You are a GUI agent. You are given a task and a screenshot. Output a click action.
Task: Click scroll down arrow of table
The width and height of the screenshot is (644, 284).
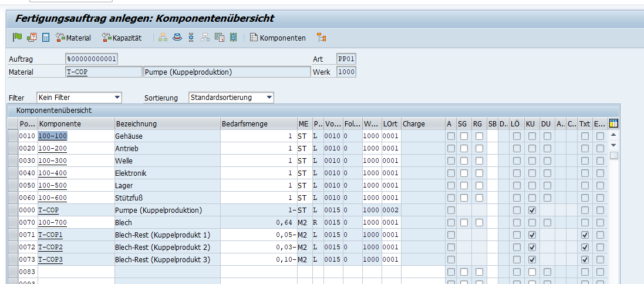(x=613, y=145)
